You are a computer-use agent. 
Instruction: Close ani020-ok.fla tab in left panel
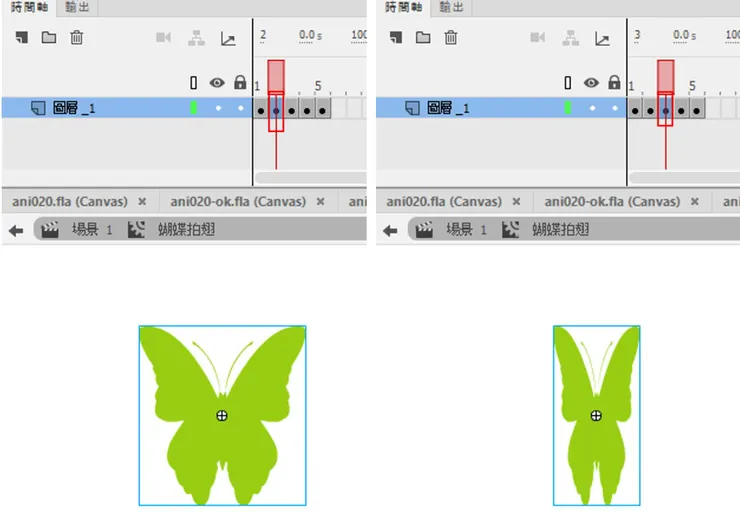320,202
